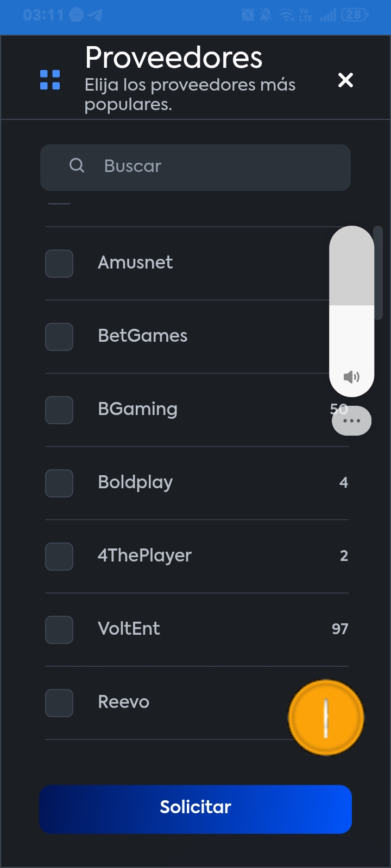Tick the BGaming provider checkbox
Image resolution: width=391 pixels, height=868 pixels.
click(59, 410)
